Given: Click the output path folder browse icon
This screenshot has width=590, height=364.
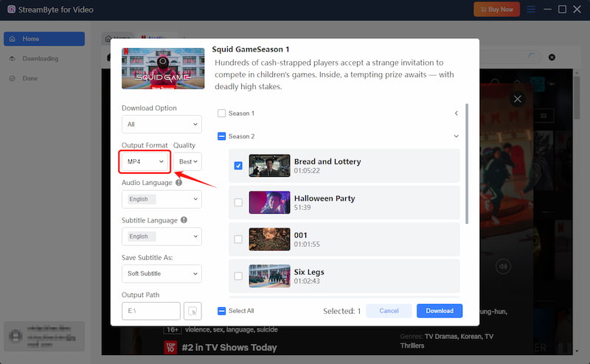Looking at the screenshot, I should pyautogui.click(x=192, y=311).
